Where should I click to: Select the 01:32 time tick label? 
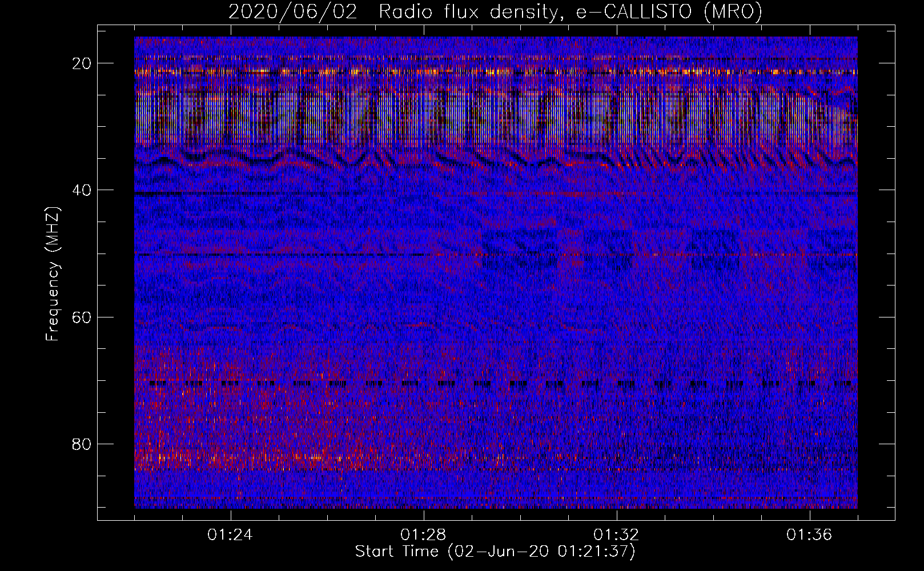tap(616, 535)
